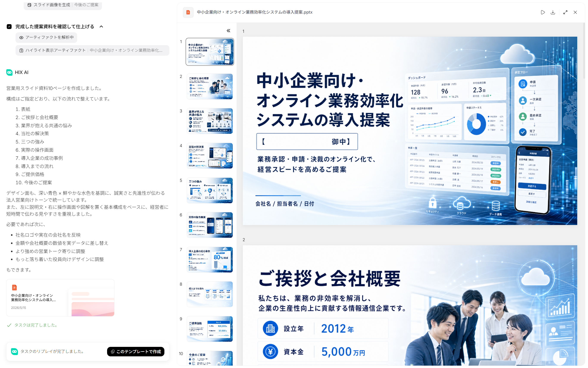Click the PowerPoint file icon in header
This screenshot has width=588, height=368.
188,12
